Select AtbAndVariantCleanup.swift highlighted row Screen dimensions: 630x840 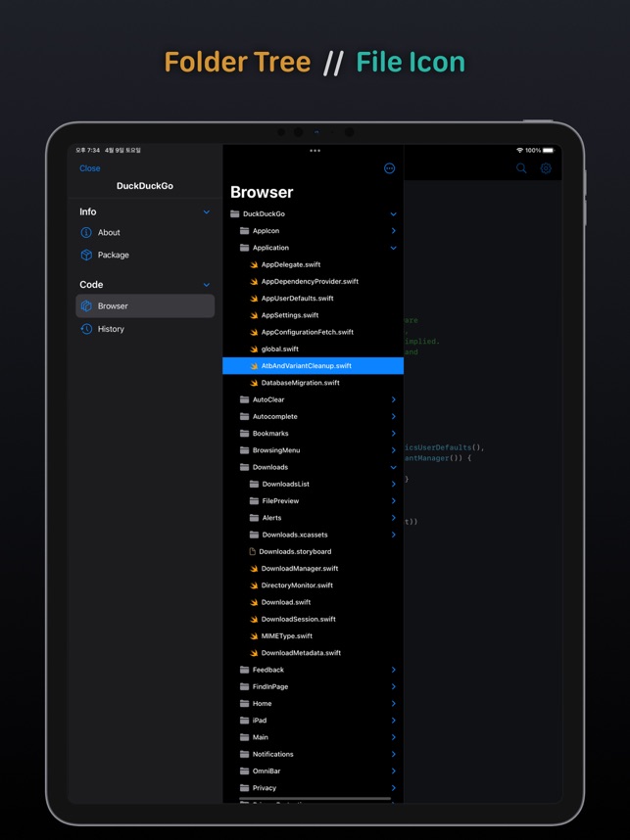click(x=313, y=366)
